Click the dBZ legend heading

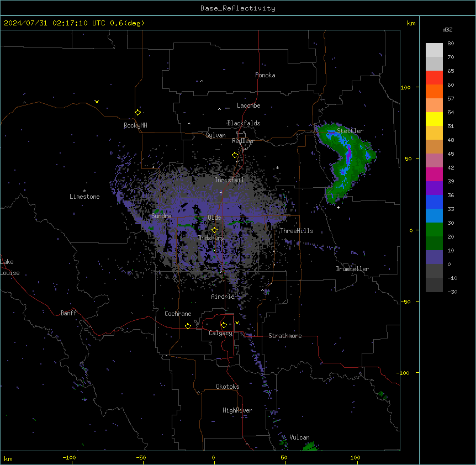tap(447, 30)
